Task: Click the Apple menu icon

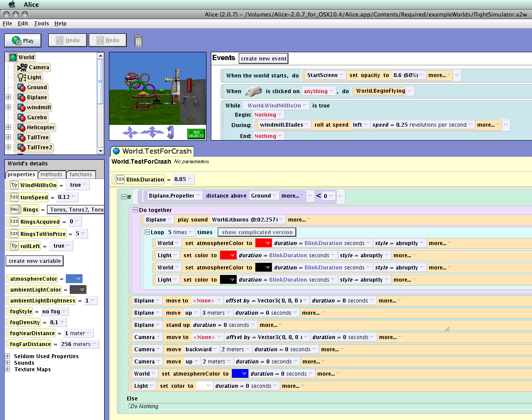Action: (12, 4)
